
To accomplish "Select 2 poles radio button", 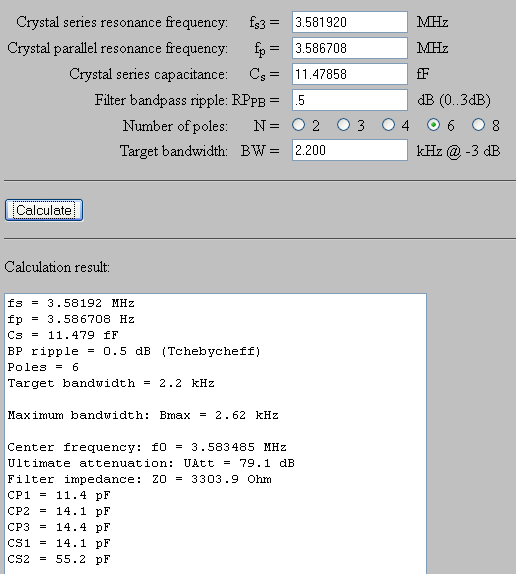I will click(x=299, y=125).
